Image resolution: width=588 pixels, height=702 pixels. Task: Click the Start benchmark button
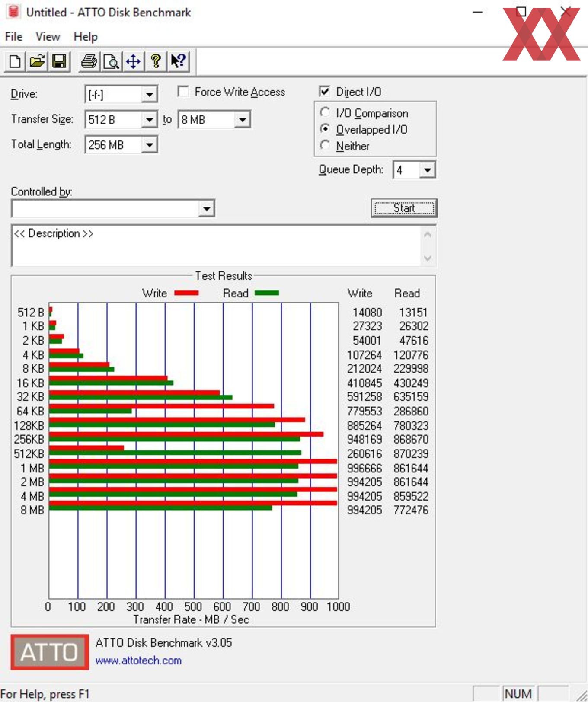(x=404, y=208)
